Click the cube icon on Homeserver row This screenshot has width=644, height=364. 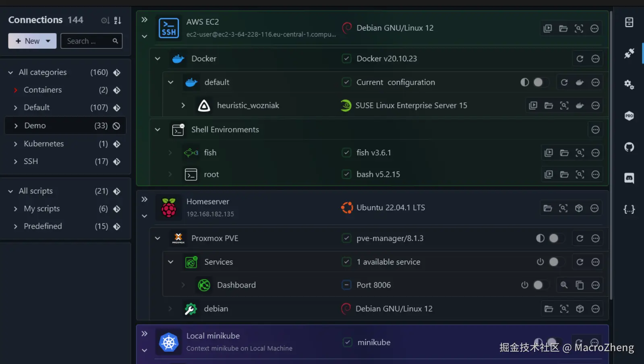[579, 208]
